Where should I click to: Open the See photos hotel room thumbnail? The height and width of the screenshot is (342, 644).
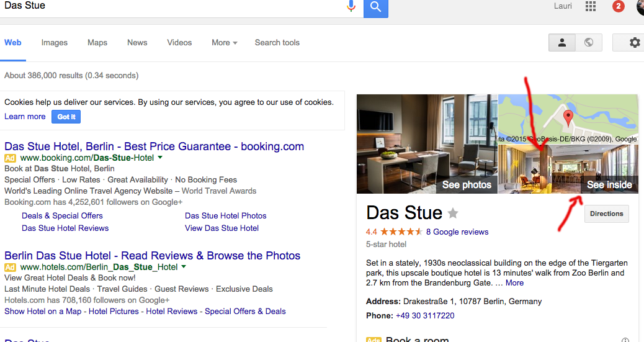[427, 144]
